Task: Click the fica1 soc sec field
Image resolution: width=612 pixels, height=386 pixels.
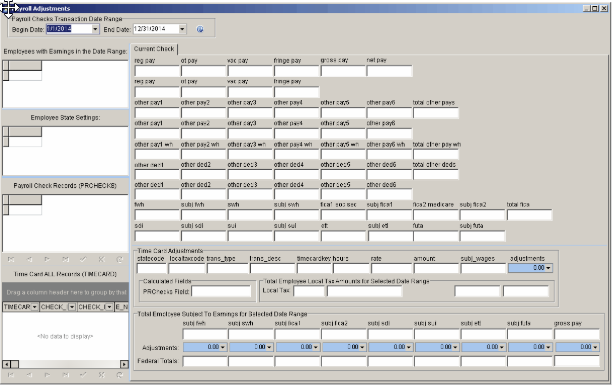Action: (x=343, y=215)
